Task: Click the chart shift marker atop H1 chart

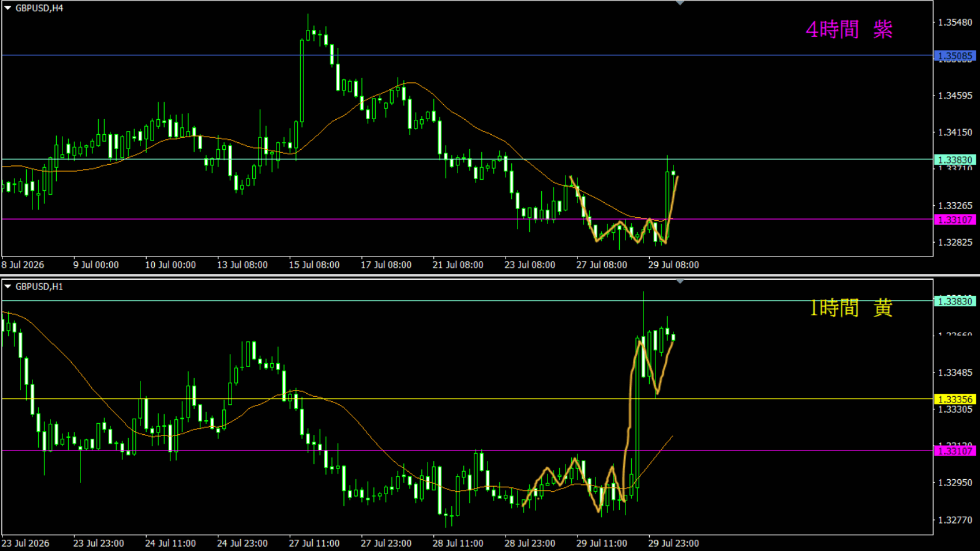Action: tap(680, 281)
